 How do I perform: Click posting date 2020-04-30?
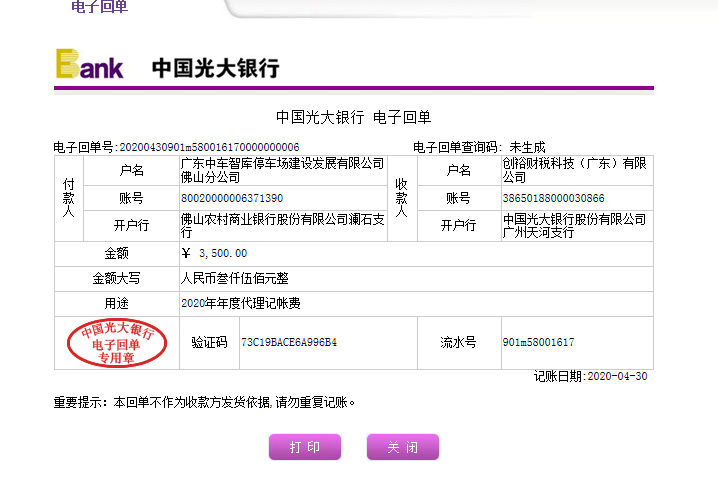[x=617, y=377]
